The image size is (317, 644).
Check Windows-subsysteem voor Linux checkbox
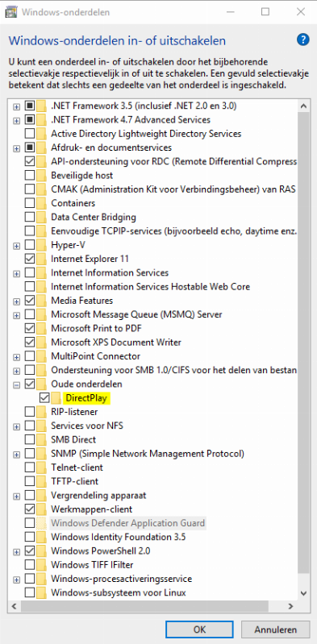pyautogui.click(x=30, y=592)
